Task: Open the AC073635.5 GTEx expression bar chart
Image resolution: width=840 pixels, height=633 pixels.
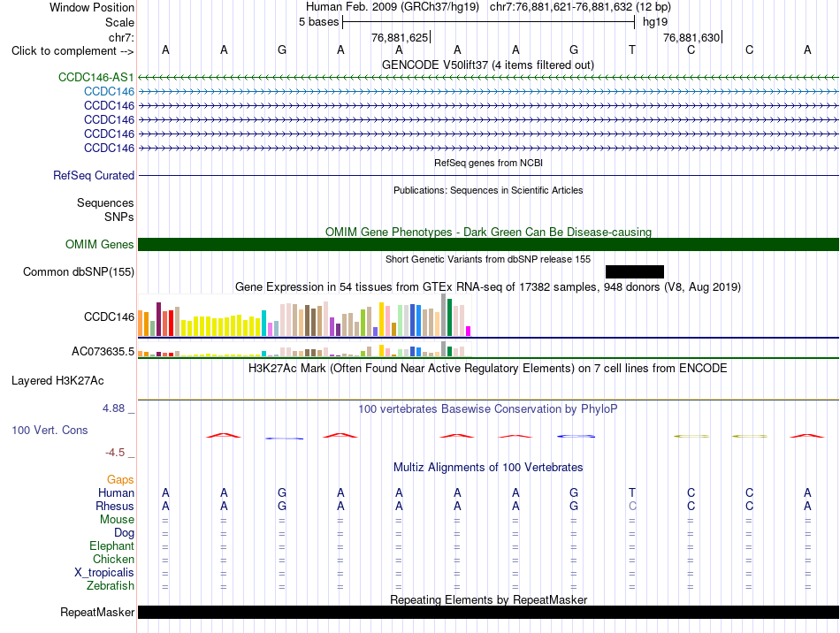Action: (x=304, y=348)
